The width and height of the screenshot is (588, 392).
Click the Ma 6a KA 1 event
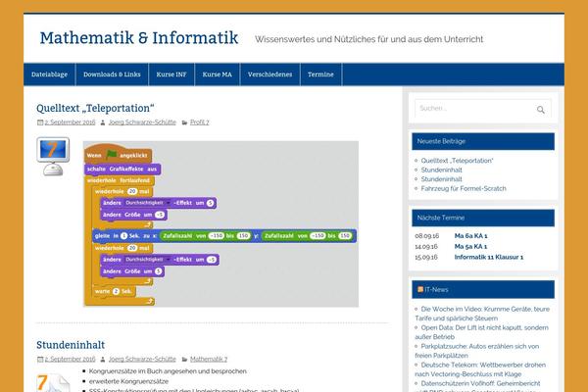470,236
